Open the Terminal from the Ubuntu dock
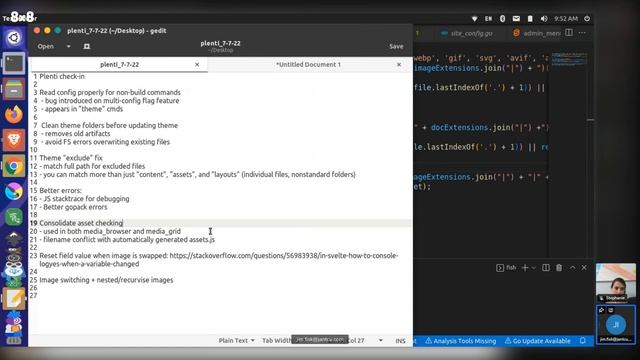 click(14, 63)
